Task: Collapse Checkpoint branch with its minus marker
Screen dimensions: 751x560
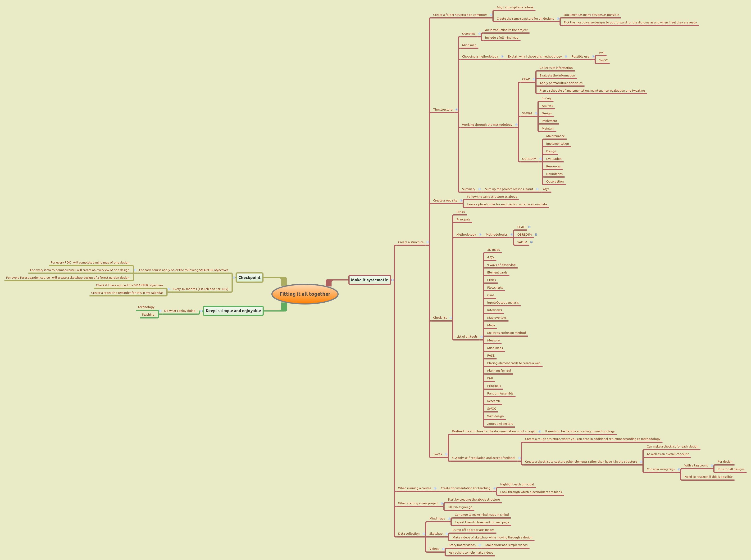Action: click(x=234, y=278)
